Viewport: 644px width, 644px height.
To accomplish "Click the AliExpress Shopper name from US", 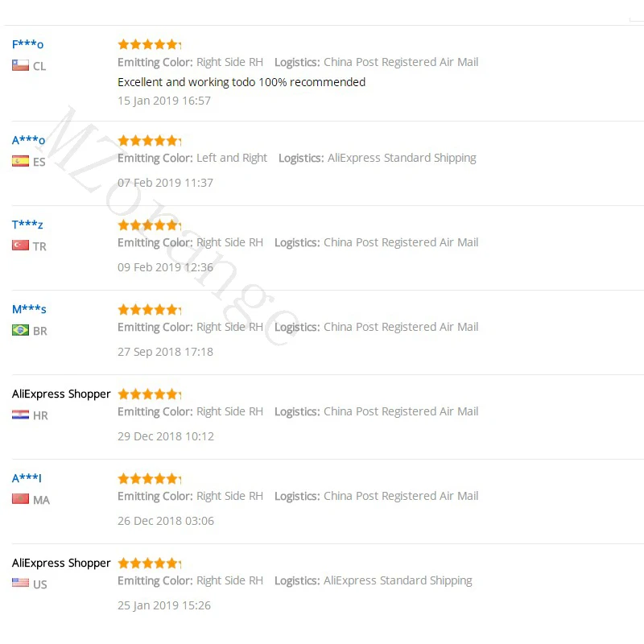I will tap(61, 563).
